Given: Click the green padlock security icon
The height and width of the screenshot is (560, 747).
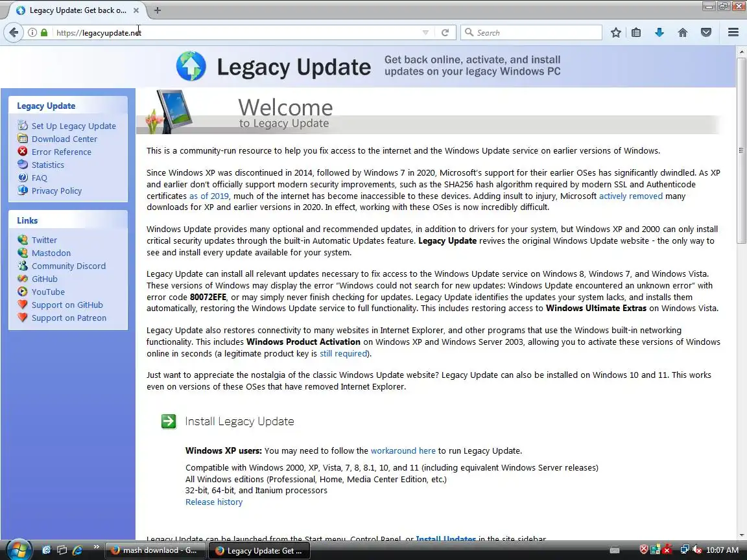Looking at the screenshot, I should (44, 32).
